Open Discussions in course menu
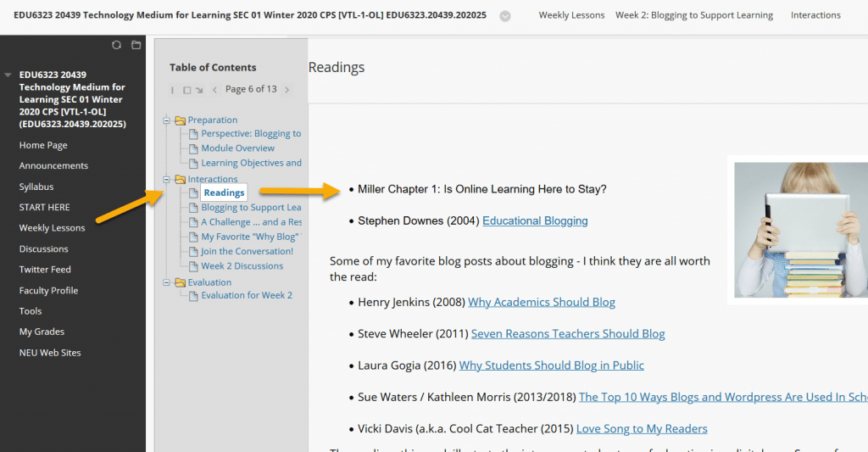 pyautogui.click(x=44, y=248)
